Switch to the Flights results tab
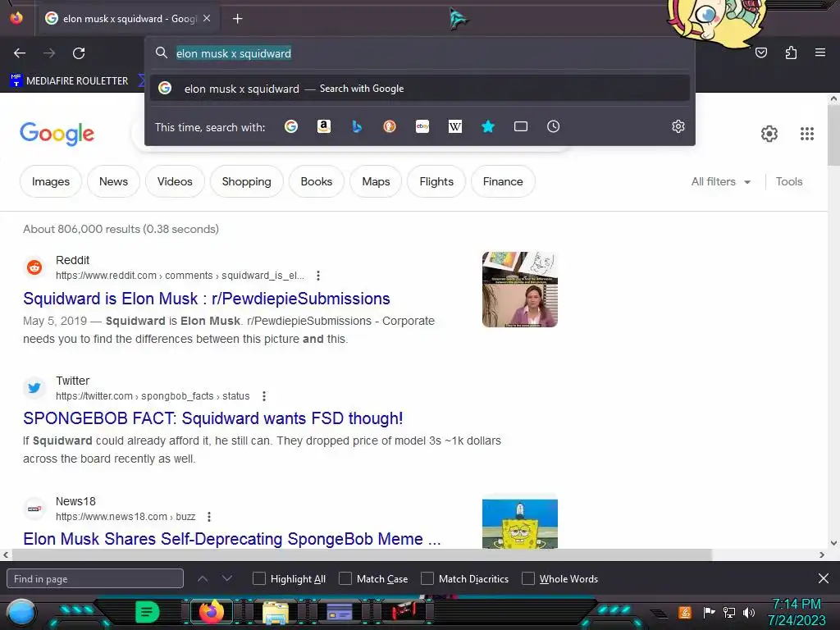The height and width of the screenshot is (630, 840). 436,181
